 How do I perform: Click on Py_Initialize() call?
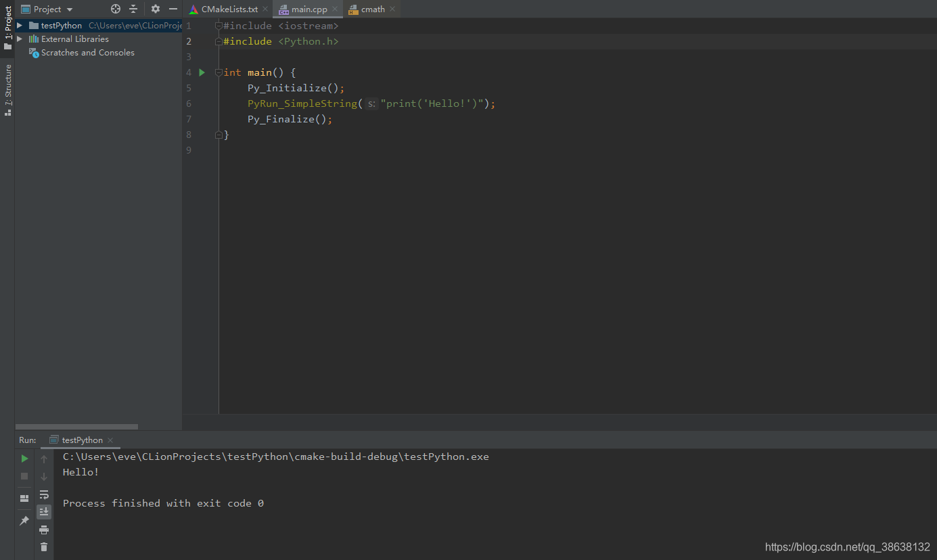pyautogui.click(x=296, y=88)
